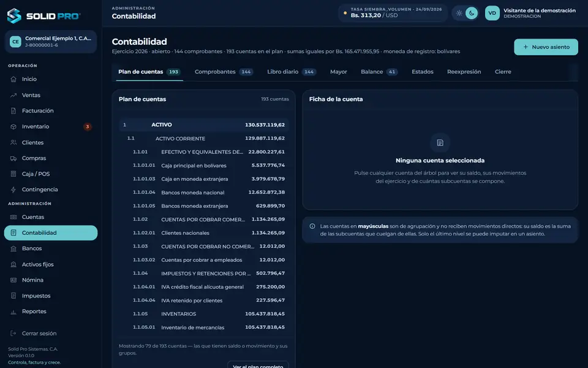Viewport: 588px width, 368px height.
Task: Open the Visitante de la demostración user menu
Action: (530, 13)
